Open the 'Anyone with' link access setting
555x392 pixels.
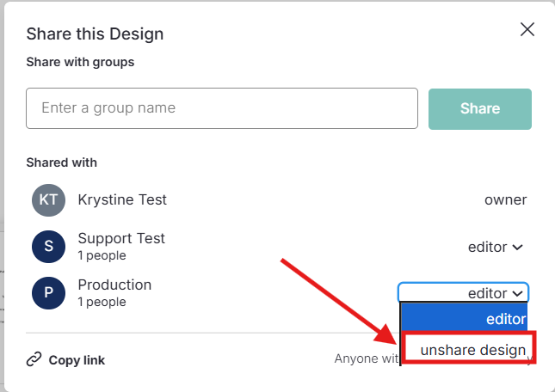coord(367,358)
